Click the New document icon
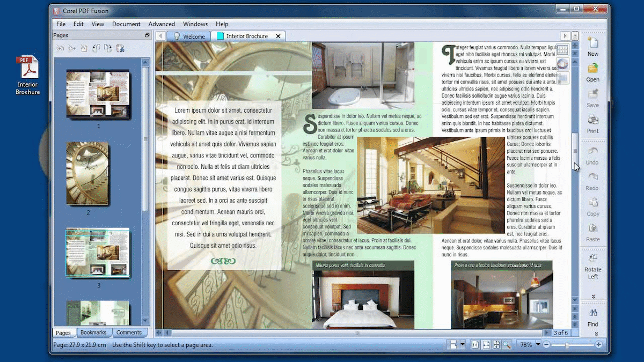The image size is (644, 362). click(x=592, y=43)
